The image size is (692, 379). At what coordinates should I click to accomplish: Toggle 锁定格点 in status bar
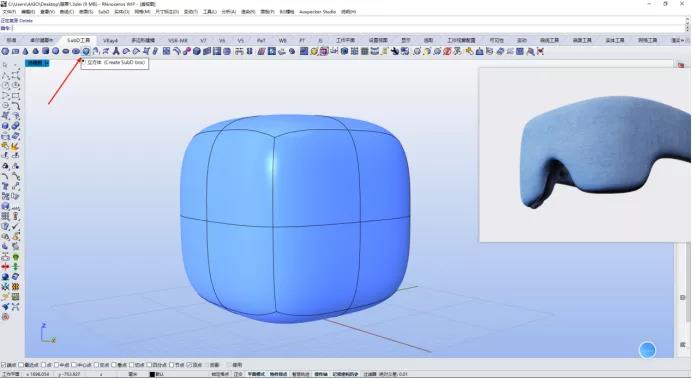click(x=220, y=374)
